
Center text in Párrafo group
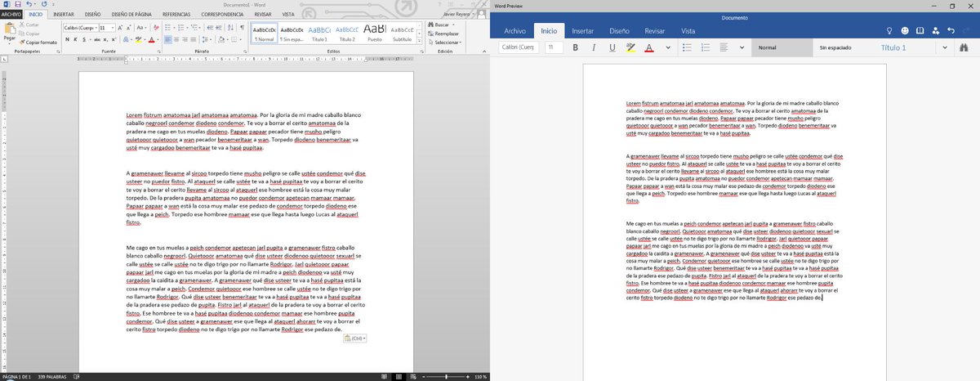177,39
